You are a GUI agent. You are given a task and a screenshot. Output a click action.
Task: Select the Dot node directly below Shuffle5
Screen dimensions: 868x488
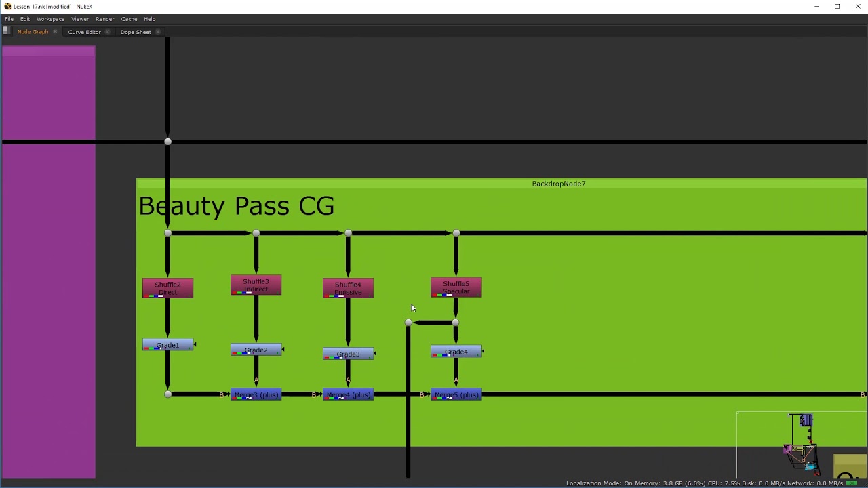455,323
